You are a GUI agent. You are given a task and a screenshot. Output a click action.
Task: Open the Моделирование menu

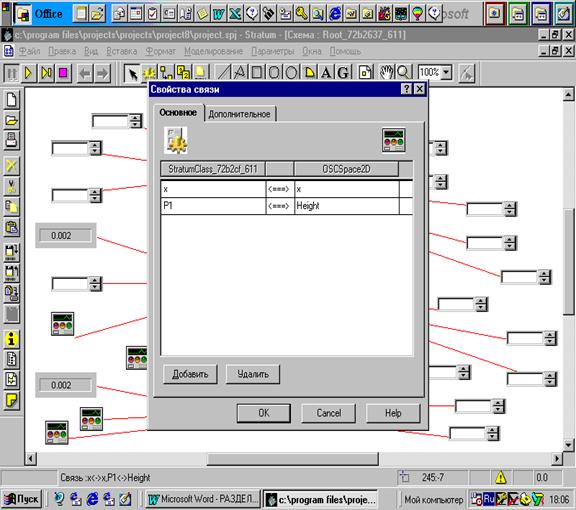tap(213, 51)
